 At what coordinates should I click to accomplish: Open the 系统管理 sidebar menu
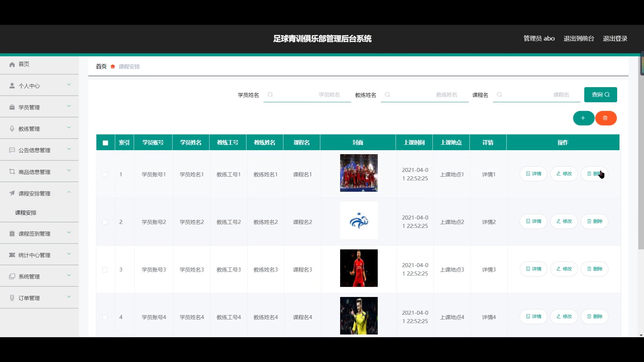coord(29,277)
